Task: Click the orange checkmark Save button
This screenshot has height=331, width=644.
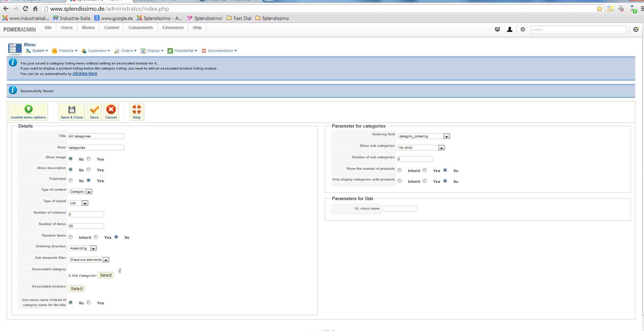Action: pyautogui.click(x=94, y=112)
